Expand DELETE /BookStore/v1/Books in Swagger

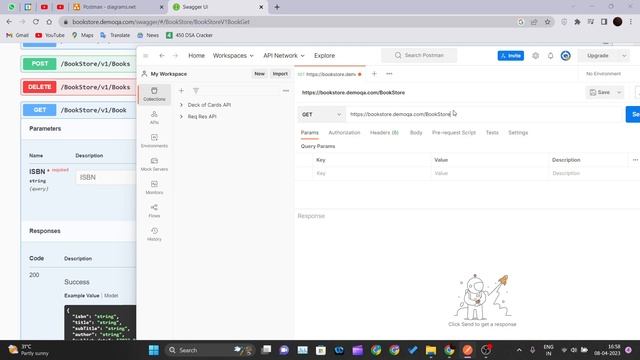tap(78, 87)
